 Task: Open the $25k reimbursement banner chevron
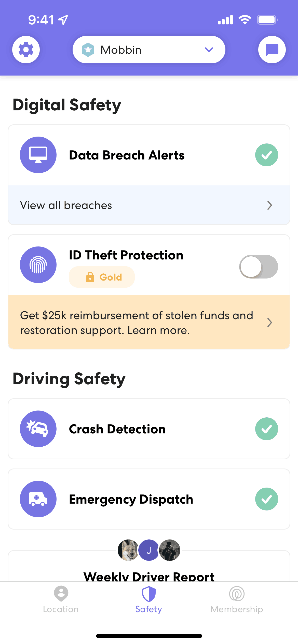(270, 323)
